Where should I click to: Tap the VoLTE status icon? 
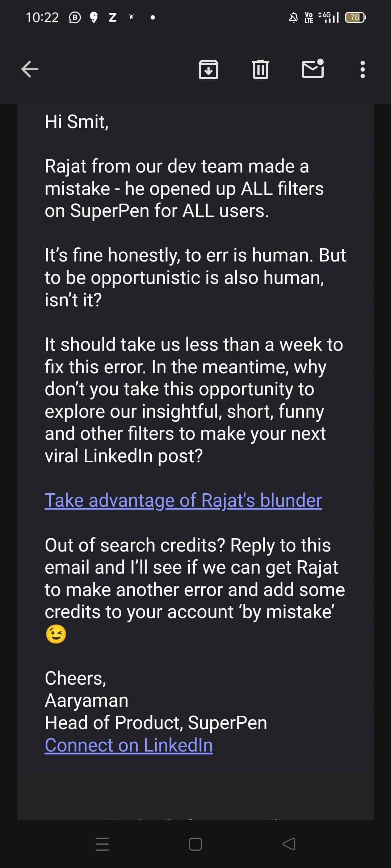pos(309,17)
